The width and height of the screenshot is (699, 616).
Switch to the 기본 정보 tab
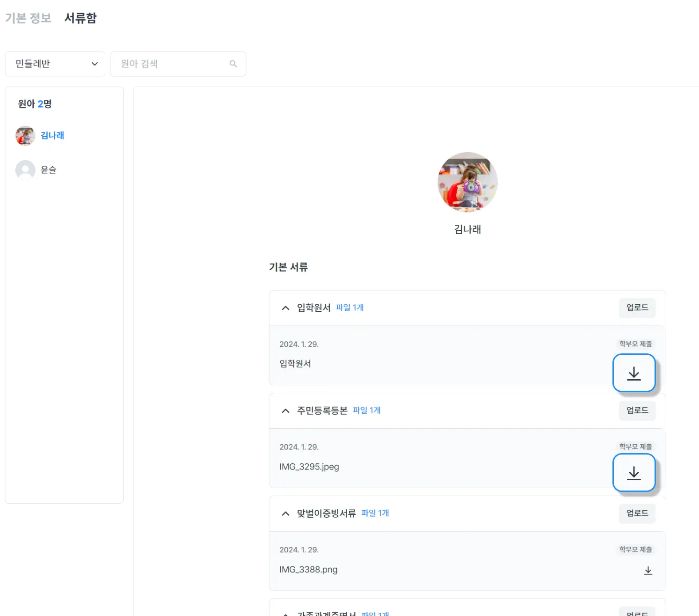tap(28, 18)
